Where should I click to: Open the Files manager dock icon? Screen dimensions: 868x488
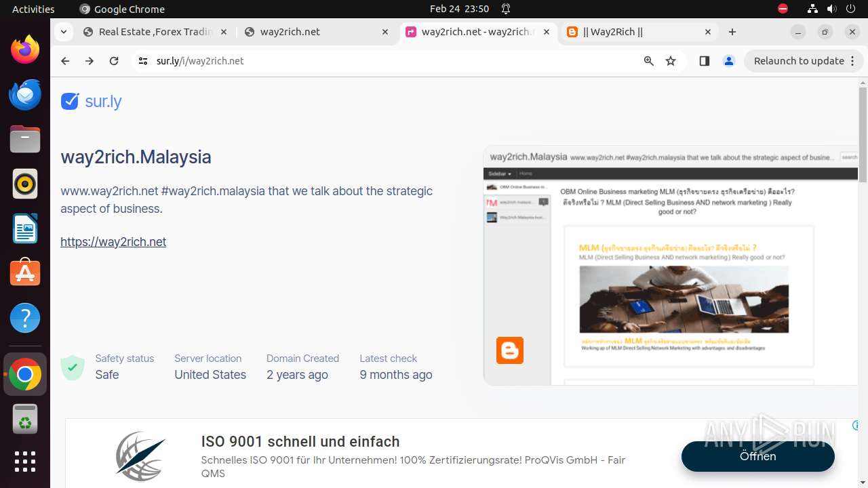[x=25, y=140]
